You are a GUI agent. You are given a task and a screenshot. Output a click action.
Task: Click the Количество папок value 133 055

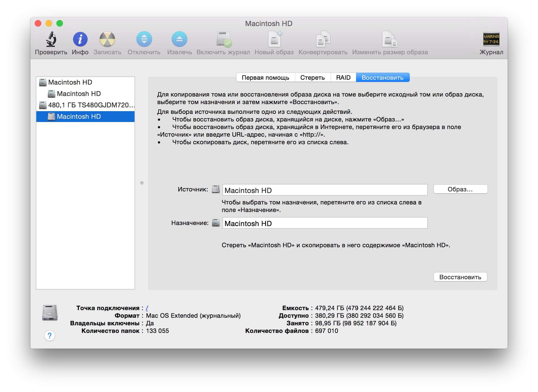tap(157, 331)
